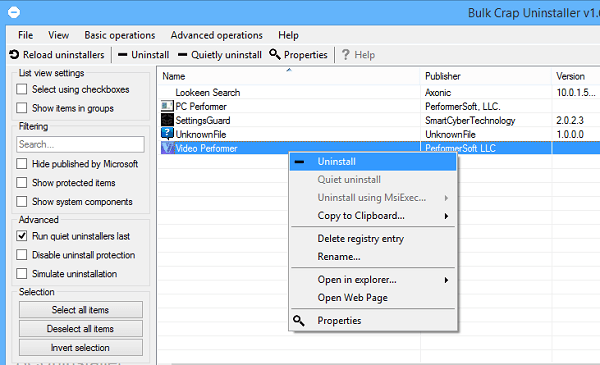Click the SettingsGuard app icon
Viewport: 600px width, 365px height.
(x=167, y=120)
